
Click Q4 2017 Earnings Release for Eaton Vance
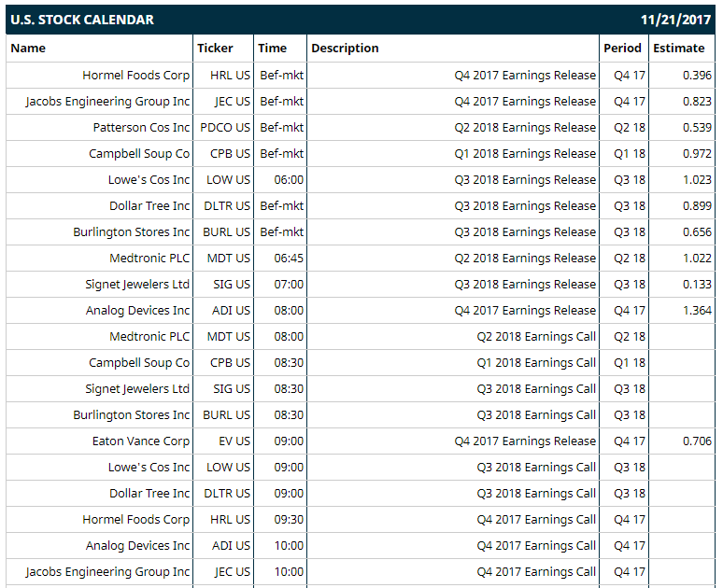pyautogui.click(x=525, y=441)
